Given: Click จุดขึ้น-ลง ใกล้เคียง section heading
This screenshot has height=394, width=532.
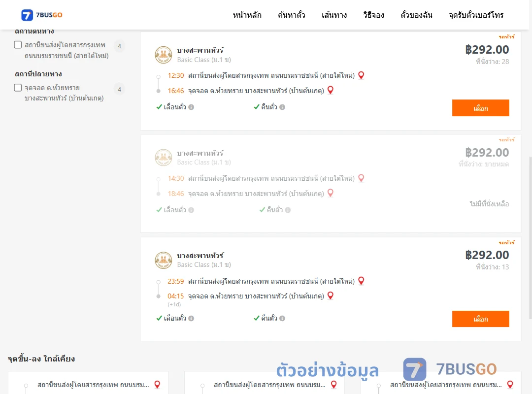Looking at the screenshot, I should click(41, 359).
